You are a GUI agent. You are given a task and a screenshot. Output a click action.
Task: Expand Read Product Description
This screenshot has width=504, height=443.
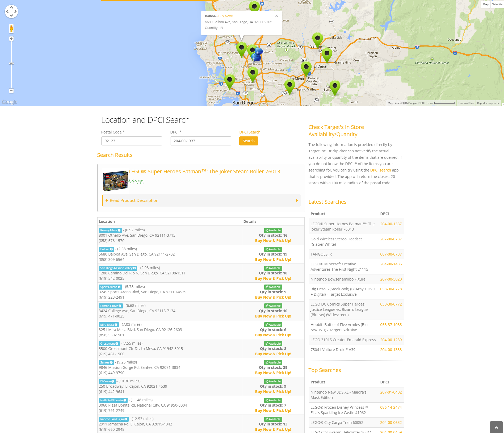tap(134, 200)
